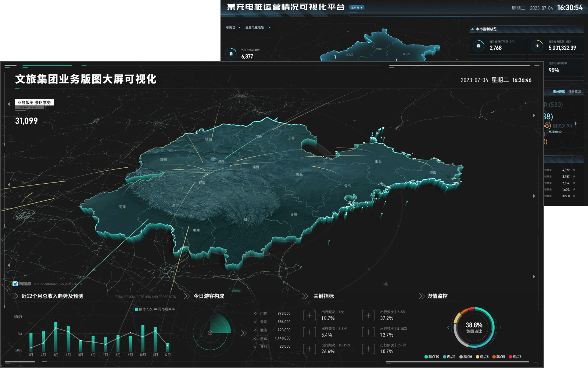
Task: Toggle the 观点10 legend item
Action: (432, 357)
